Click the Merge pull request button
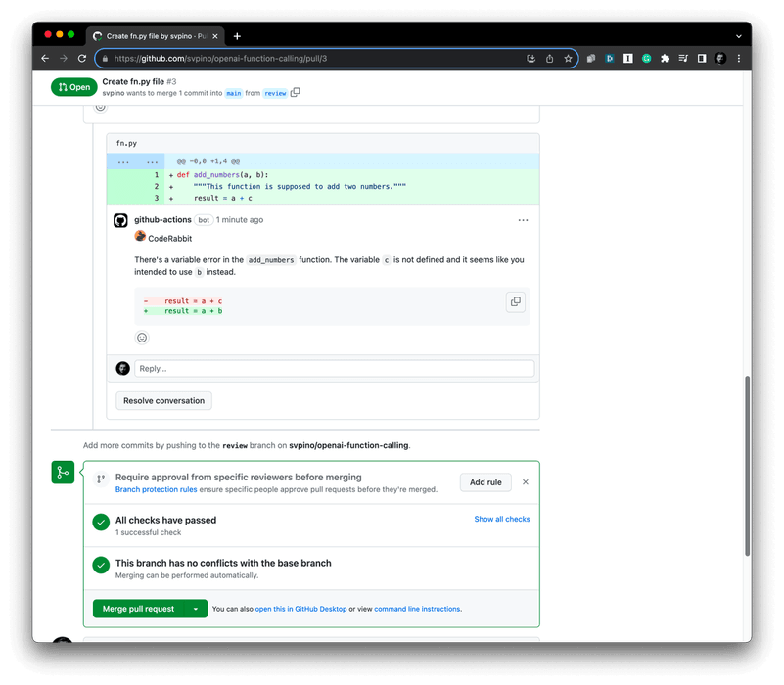This screenshot has height=685, width=784. [139, 609]
